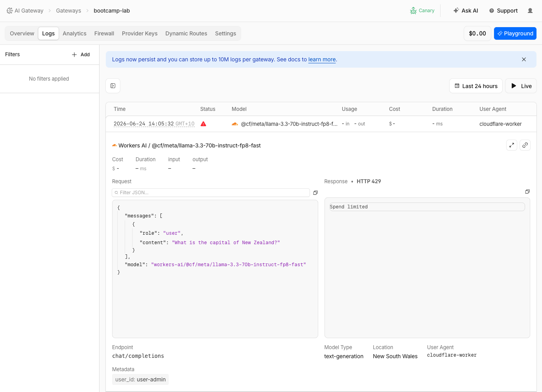Click the Usage column header
The image size is (542, 392).
pos(349,109)
